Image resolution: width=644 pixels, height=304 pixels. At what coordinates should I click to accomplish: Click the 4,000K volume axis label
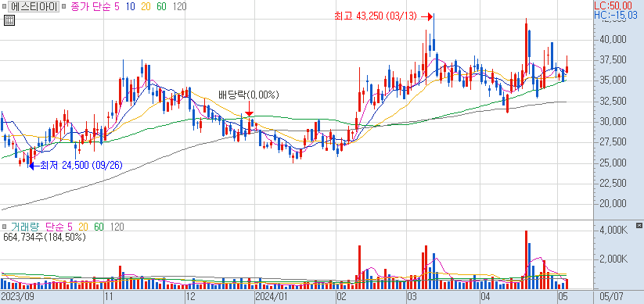pos(613,231)
